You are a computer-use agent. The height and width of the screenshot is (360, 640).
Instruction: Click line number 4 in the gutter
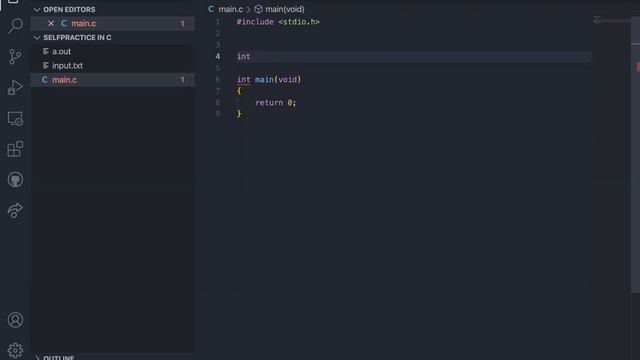(218, 56)
